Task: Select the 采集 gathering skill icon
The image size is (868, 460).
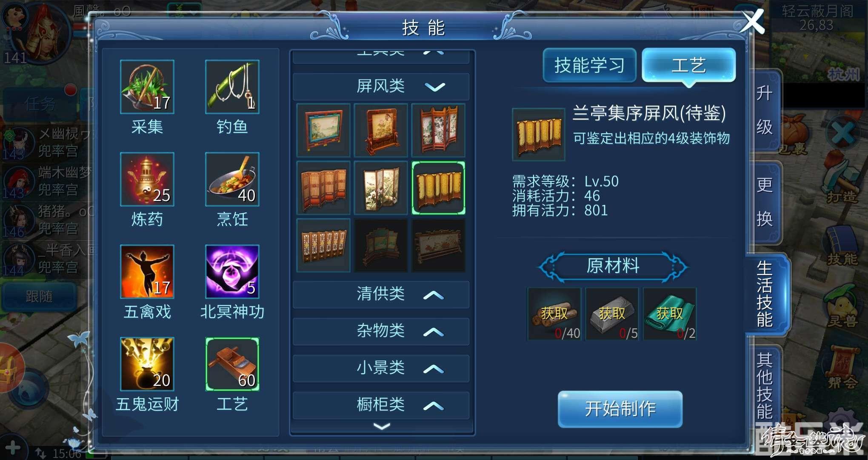Action: point(147,87)
